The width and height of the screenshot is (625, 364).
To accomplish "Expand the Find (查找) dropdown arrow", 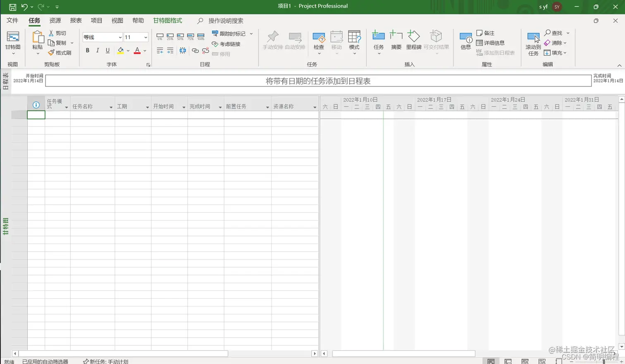I will pyautogui.click(x=568, y=33).
